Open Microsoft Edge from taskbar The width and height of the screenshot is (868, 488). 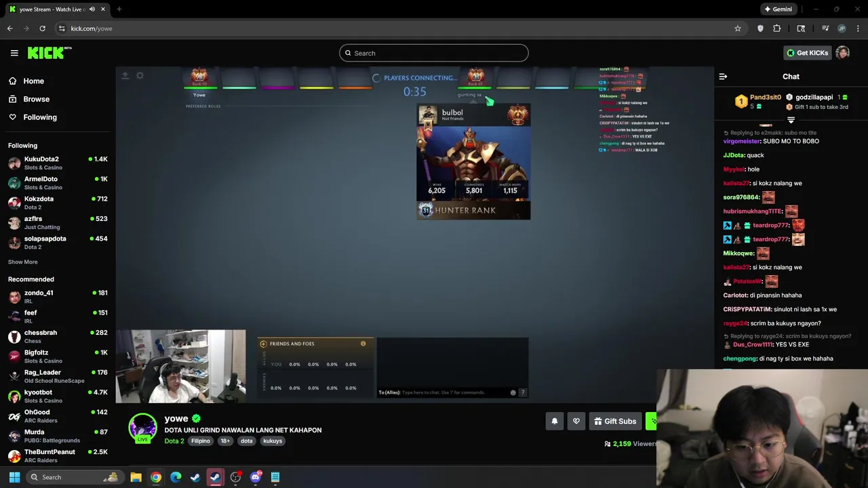(176, 477)
